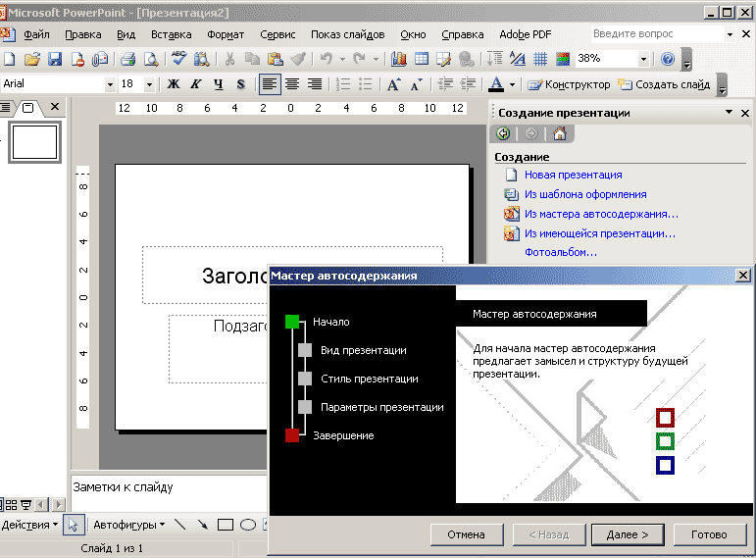Click the Paste clipboard icon
The image size is (756, 558).
[x=276, y=59]
